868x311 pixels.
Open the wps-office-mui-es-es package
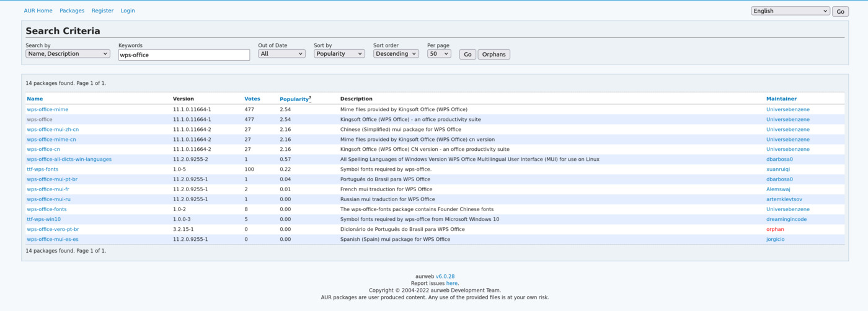click(53, 239)
